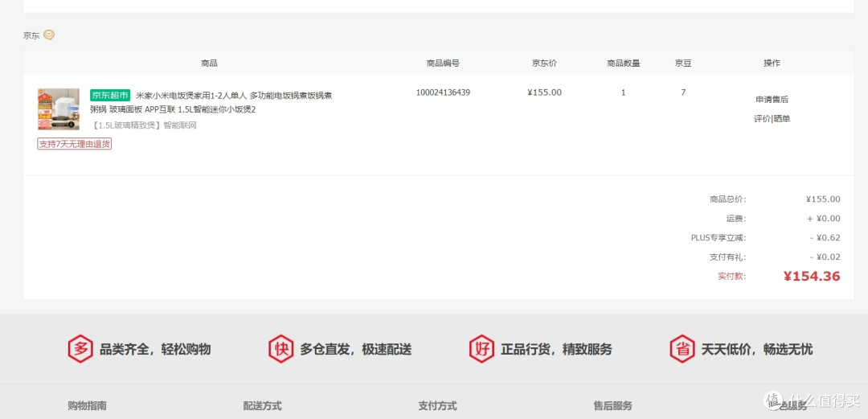Click the 京东 seller name text
Viewport: 868px width, 419px height.
click(31, 35)
